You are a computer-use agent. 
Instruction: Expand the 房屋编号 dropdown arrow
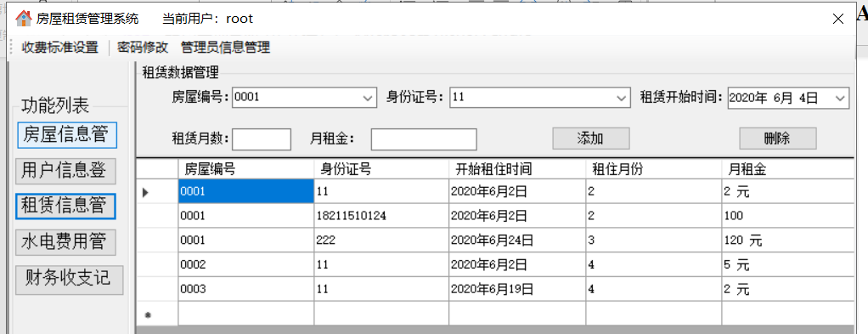coord(369,98)
